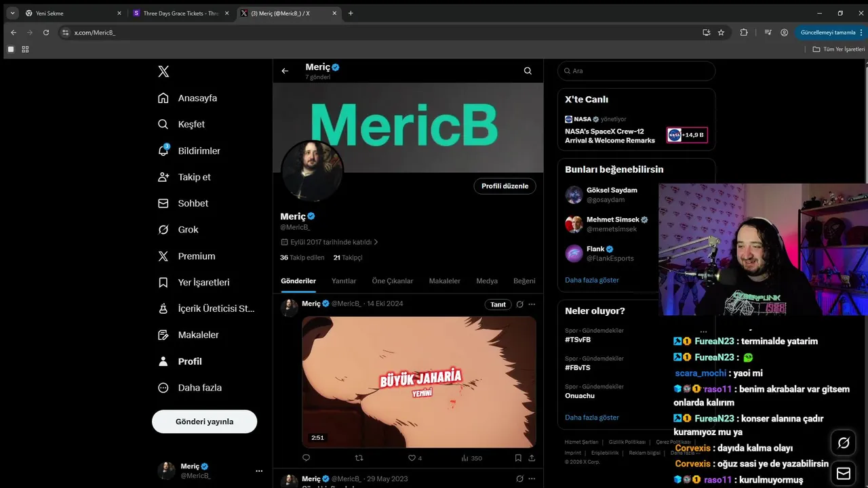Play the Büyük Jaharia video
The height and width of the screenshot is (488, 868).
click(419, 382)
